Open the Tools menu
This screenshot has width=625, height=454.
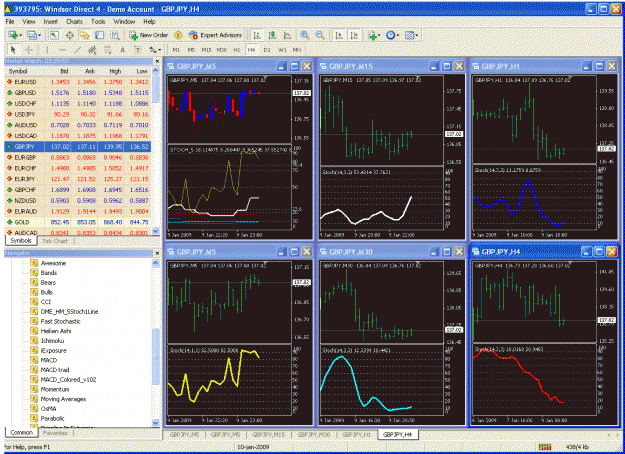pyautogui.click(x=98, y=22)
